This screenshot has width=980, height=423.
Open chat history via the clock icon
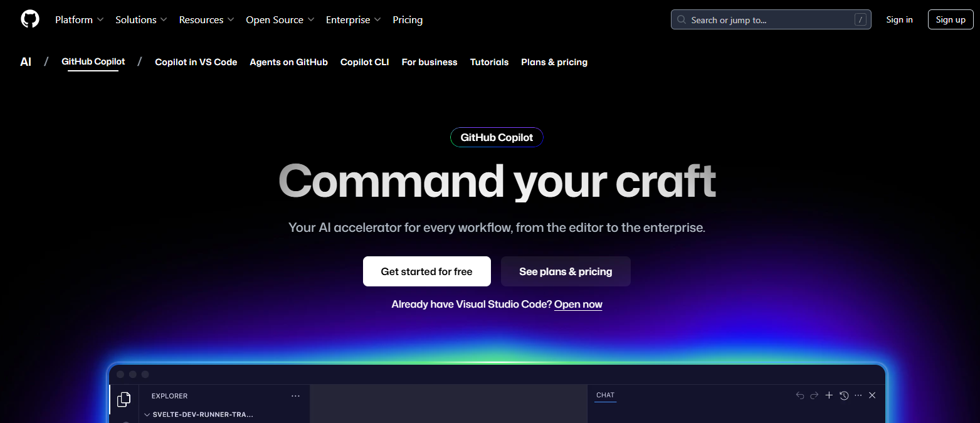pos(843,395)
